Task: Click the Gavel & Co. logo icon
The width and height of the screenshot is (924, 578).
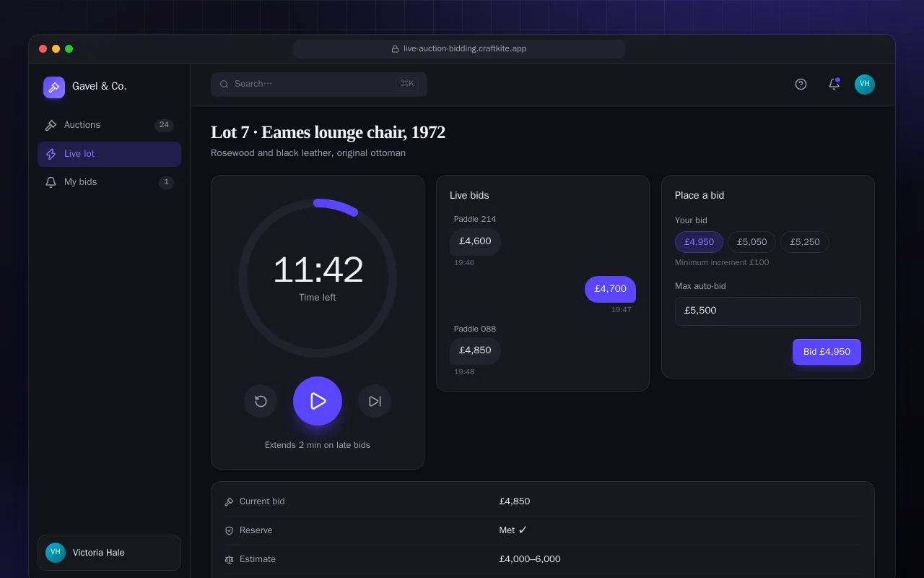Action: click(x=54, y=87)
